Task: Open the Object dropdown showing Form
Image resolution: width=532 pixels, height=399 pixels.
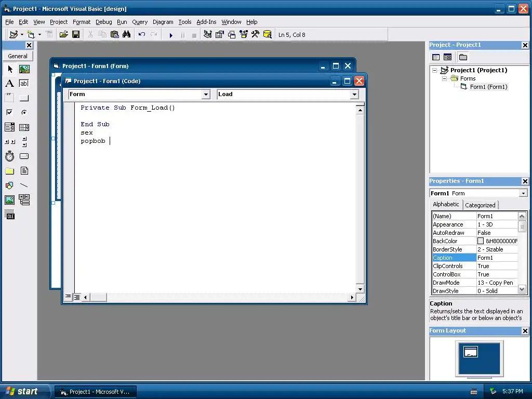Action: pos(206,95)
